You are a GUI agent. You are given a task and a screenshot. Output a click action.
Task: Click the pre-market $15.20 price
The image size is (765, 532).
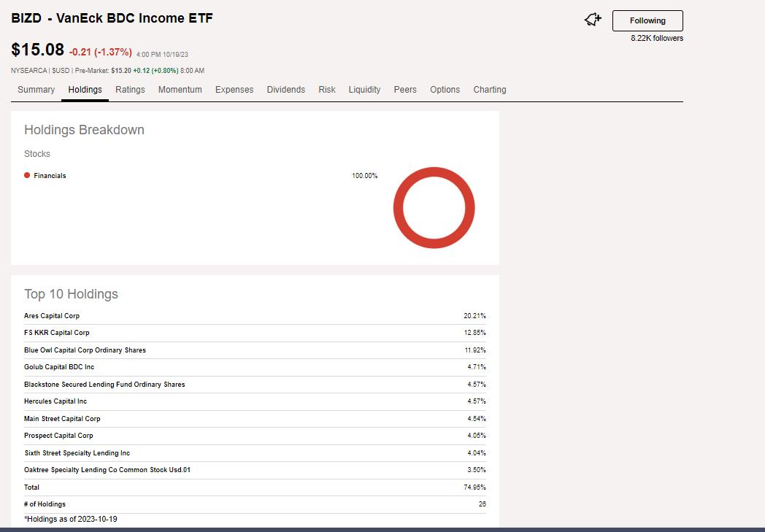pyautogui.click(x=121, y=71)
